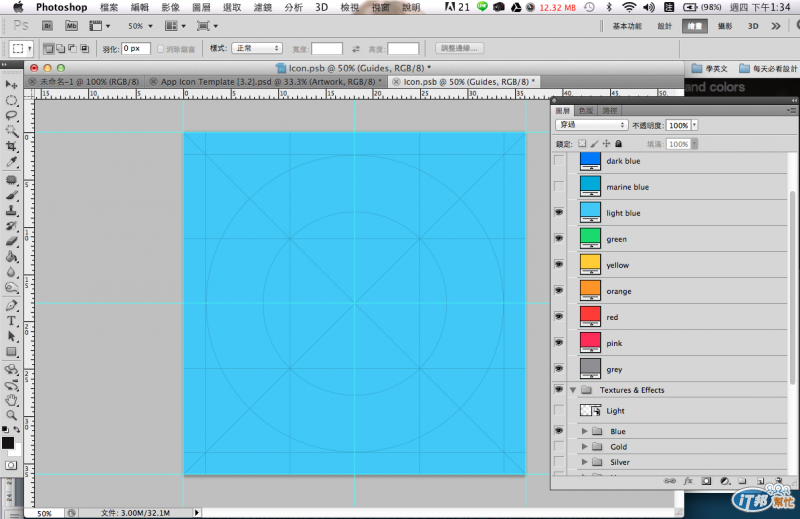Expand the Silver layer group
Viewport: 800px width, 519px height.
585,462
